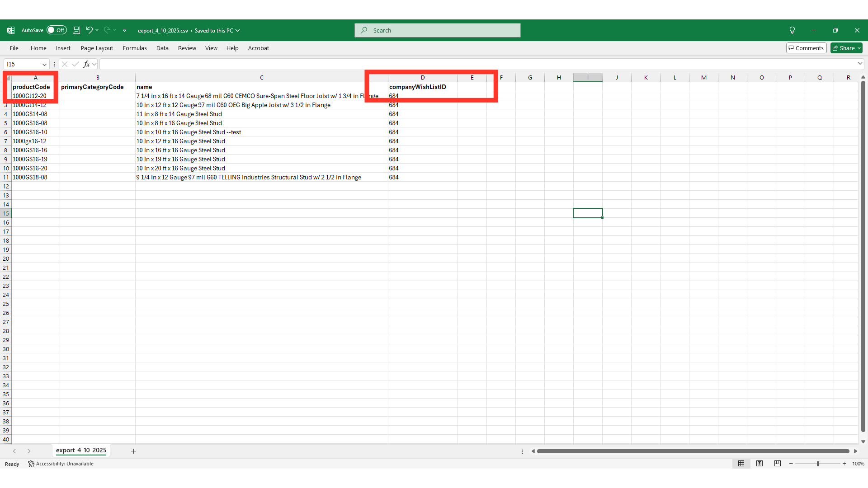Click the Save icon in title bar
868x488 pixels.
click(x=76, y=30)
